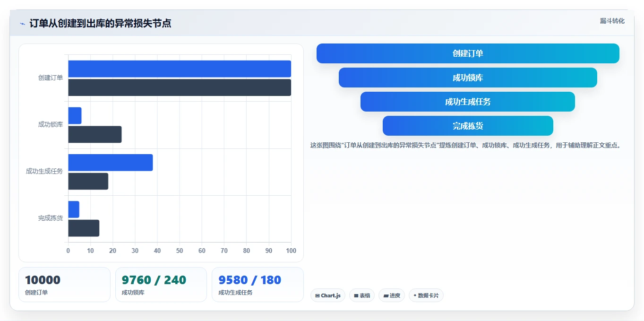Click the blue bar for 成功锁库
Viewport: 644px width, 321px height.
point(75,116)
